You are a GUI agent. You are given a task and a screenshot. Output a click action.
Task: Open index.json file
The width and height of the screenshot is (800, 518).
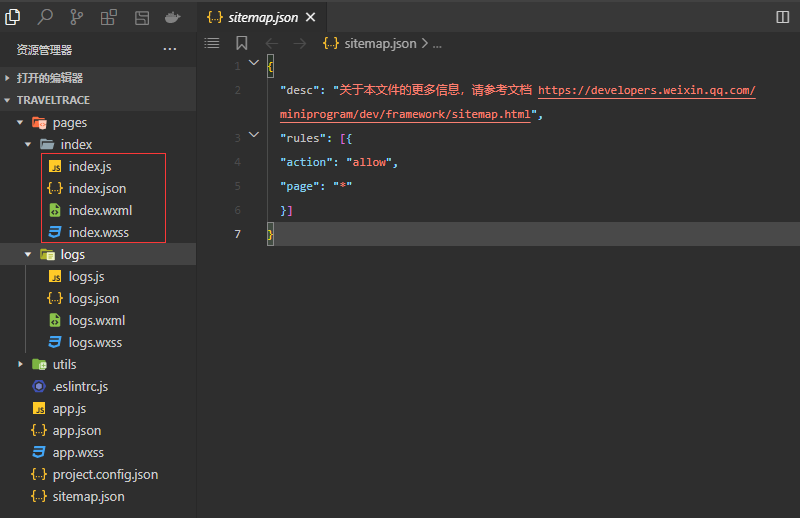pos(97,188)
